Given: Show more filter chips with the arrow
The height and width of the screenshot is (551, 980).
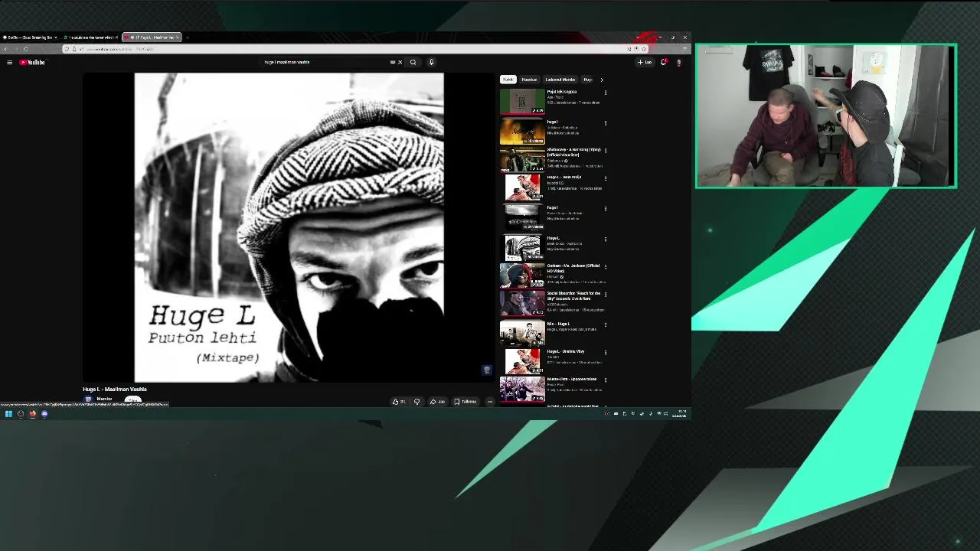Looking at the screenshot, I should pyautogui.click(x=601, y=80).
